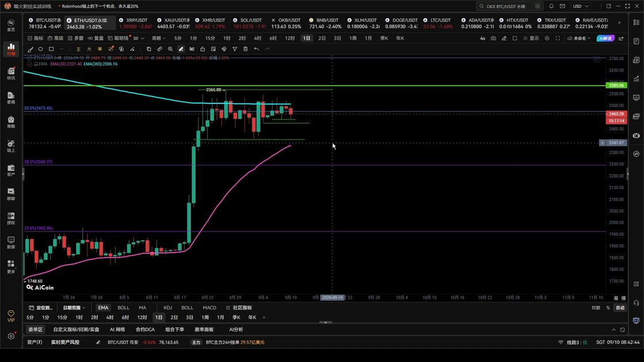Screen dimensions: 644x362
Task: Click the 指标 indicators button
Action: coord(35,38)
